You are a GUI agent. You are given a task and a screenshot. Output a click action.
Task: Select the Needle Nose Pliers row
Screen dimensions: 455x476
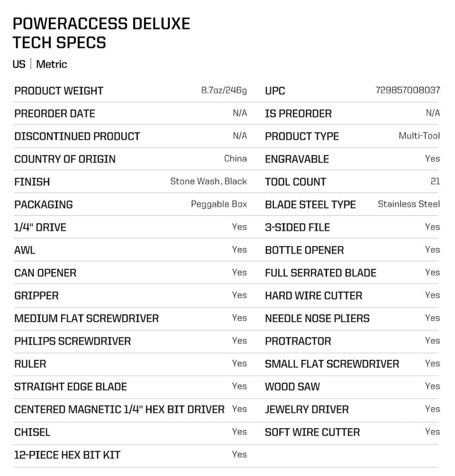(351, 318)
